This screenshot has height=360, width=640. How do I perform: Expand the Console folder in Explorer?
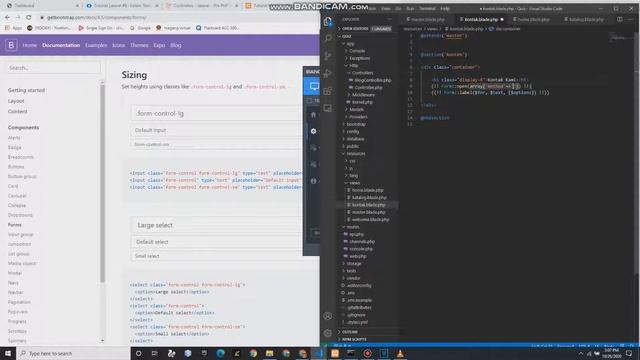point(356,51)
